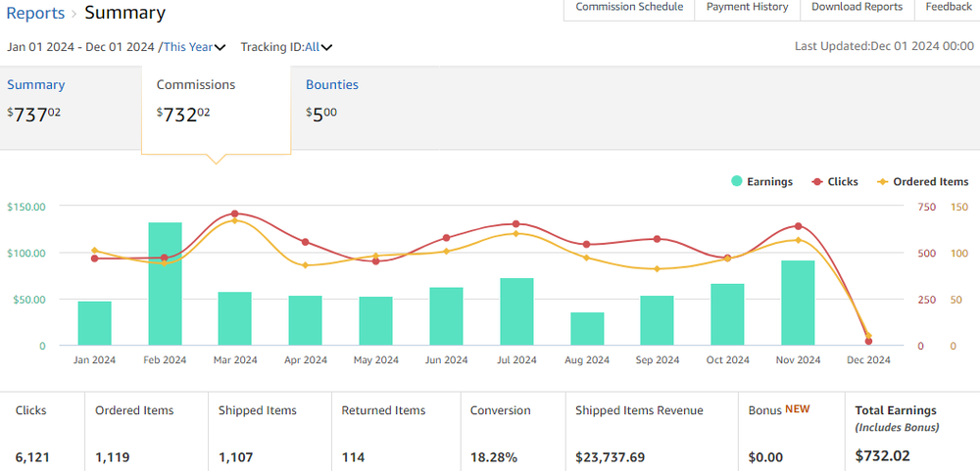Click the Jul 2024 ordered items point
This screenshot has height=471, width=980.
click(x=516, y=233)
